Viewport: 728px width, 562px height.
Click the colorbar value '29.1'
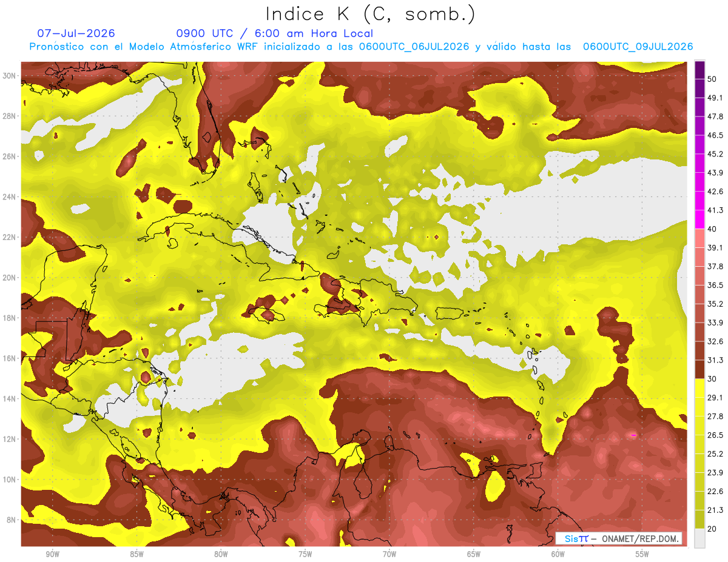[716, 398]
